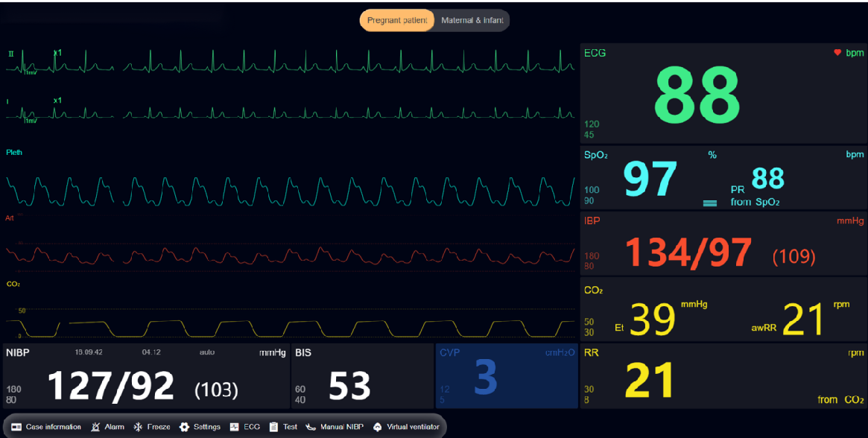868x438 pixels.
Task: Open Virtual ventilator icon
Action: pyautogui.click(x=377, y=427)
